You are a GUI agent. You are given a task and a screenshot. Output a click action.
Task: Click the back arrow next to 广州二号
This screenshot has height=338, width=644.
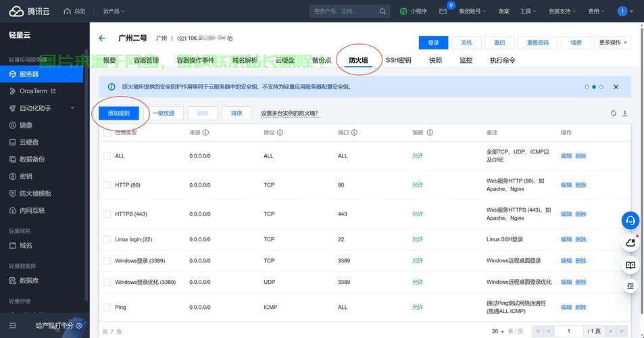point(102,39)
